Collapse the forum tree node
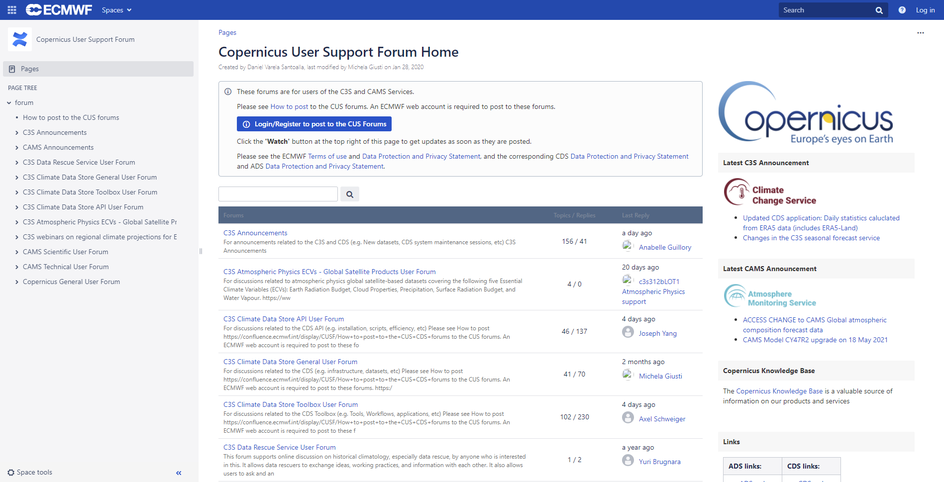Viewport: 944px width, 482px height. coord(9,103)
